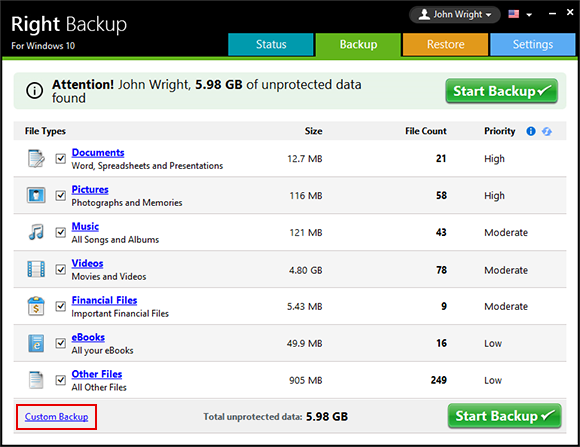
Task: Uncheck the eBooks checkbox
Action: coord(61,343)
